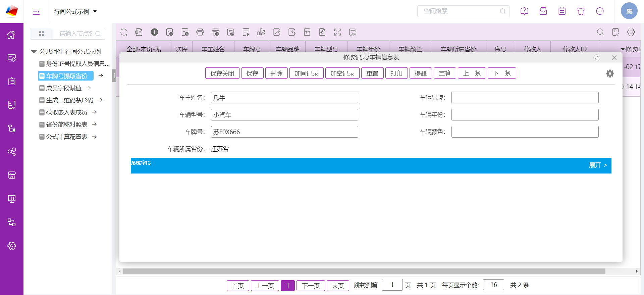Click the share file icon
Viewport: 644px width, 295px height.
[322, 32]
